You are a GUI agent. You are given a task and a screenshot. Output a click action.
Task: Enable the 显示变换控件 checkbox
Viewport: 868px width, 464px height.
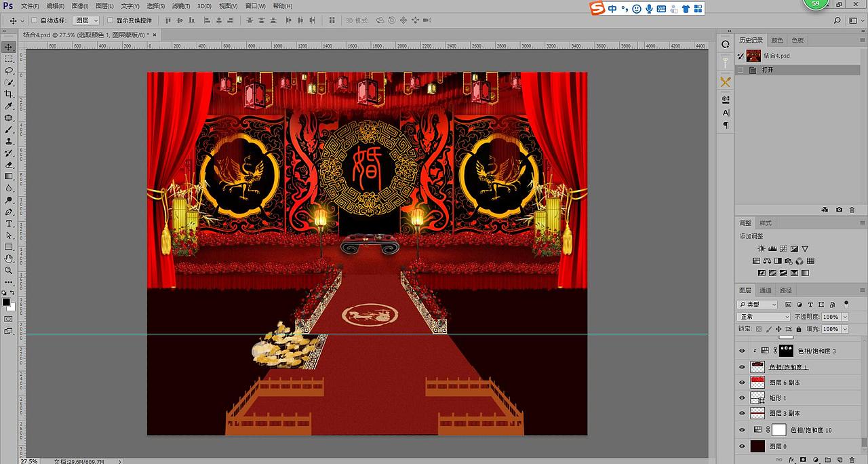click(x=110, y=20)
